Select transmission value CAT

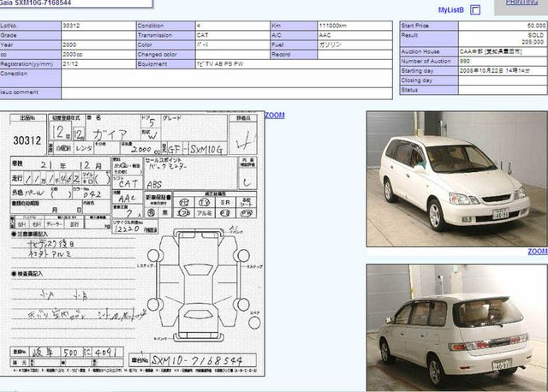(x=202, y=35)
